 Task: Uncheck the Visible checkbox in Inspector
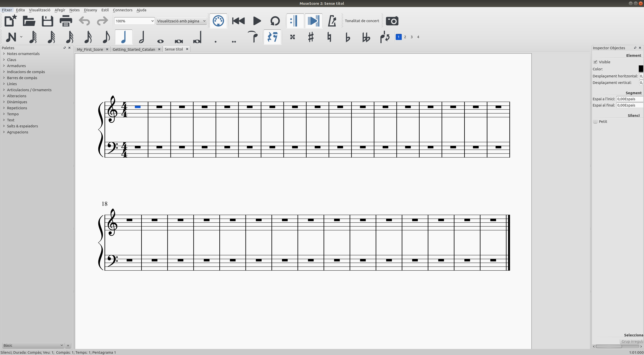click(595, 62)
